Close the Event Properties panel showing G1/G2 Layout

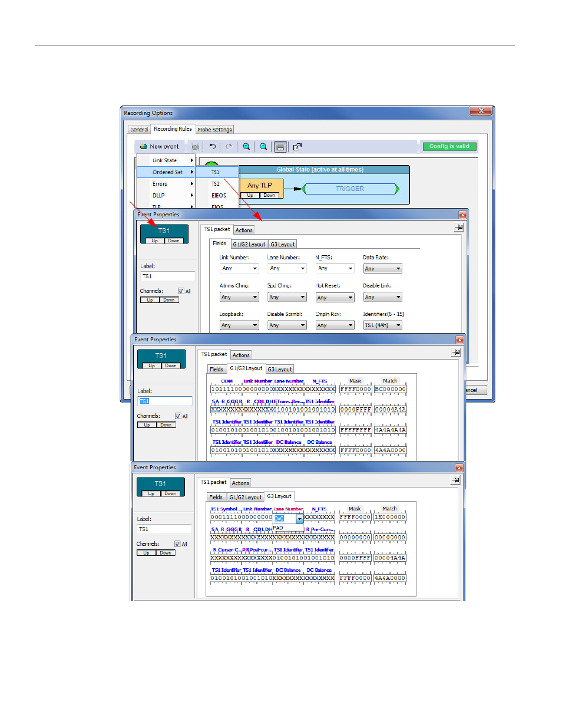pos(459,340)
